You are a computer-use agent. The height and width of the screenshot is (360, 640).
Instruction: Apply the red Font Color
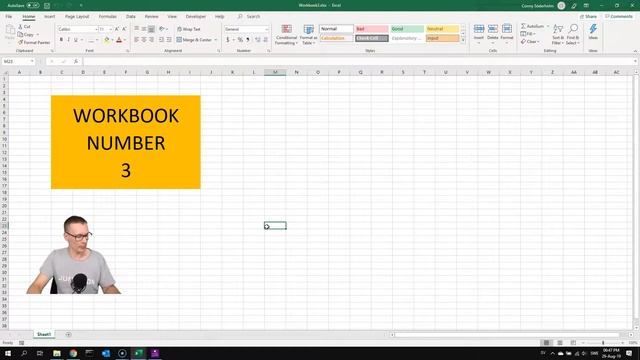tap(119, 40)
